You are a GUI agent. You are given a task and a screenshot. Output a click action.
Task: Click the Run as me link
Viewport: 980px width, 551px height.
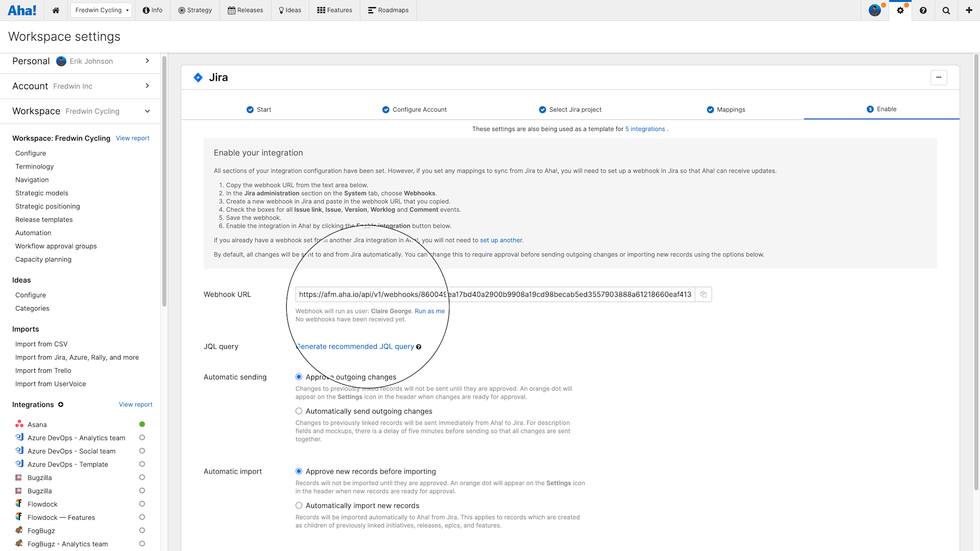coord(429,311)
